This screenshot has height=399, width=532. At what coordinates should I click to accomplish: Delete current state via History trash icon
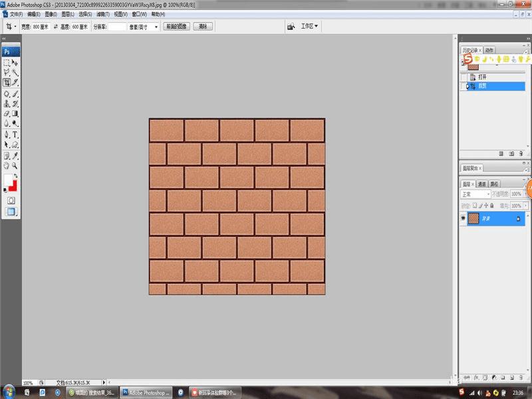(519, 154)
